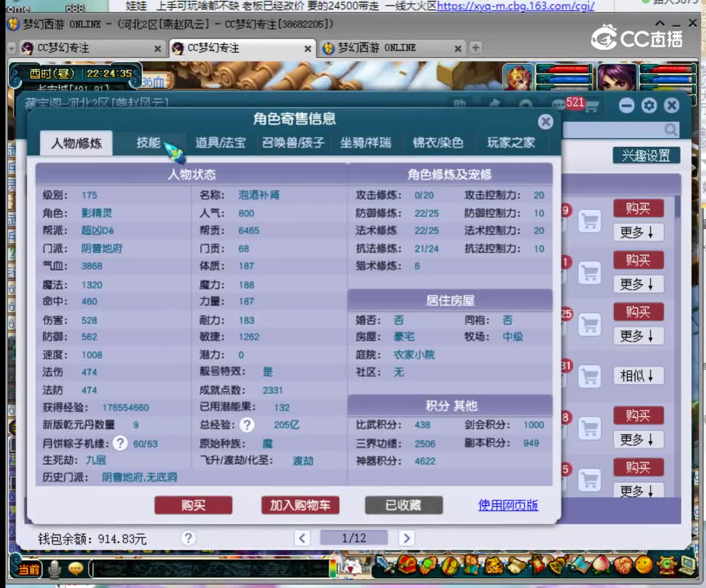
Task: Open the 召唤兽/孩子 tab
Action: coord(293,143)
